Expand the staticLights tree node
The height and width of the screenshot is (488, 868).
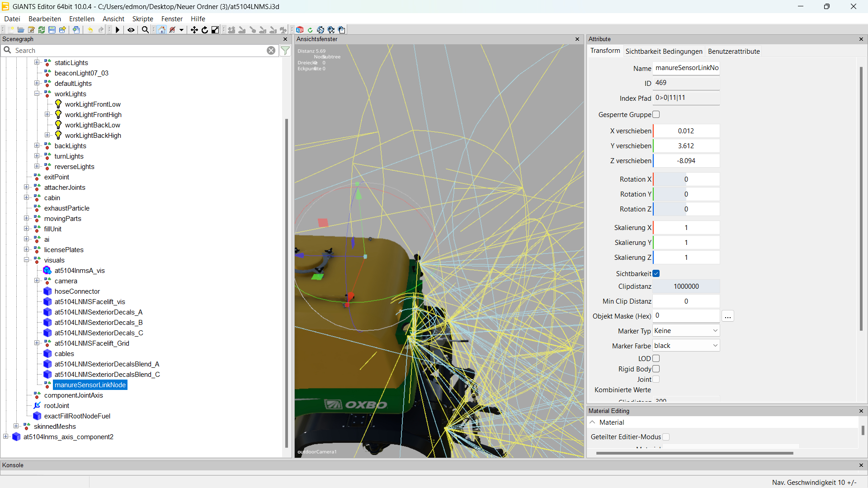[x=37, y=62]
